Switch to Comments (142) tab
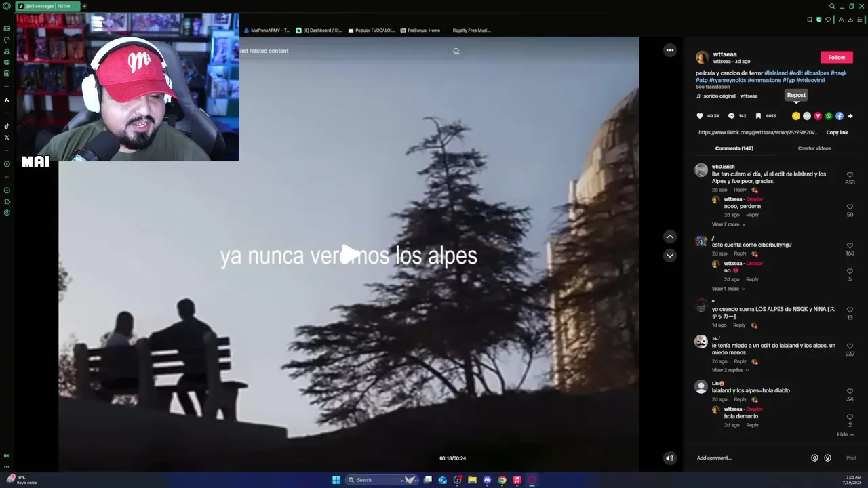The image size is (868, 488). (x=734, y=148)
